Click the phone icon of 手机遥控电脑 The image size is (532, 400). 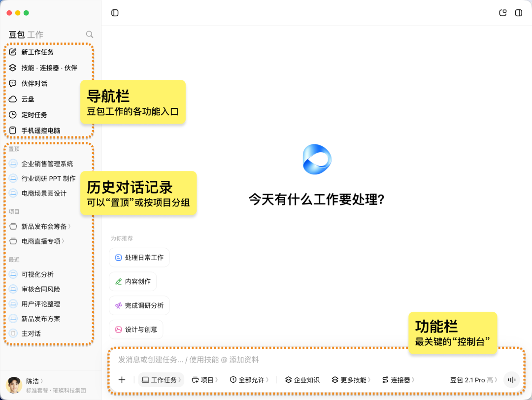click(12, 130)
